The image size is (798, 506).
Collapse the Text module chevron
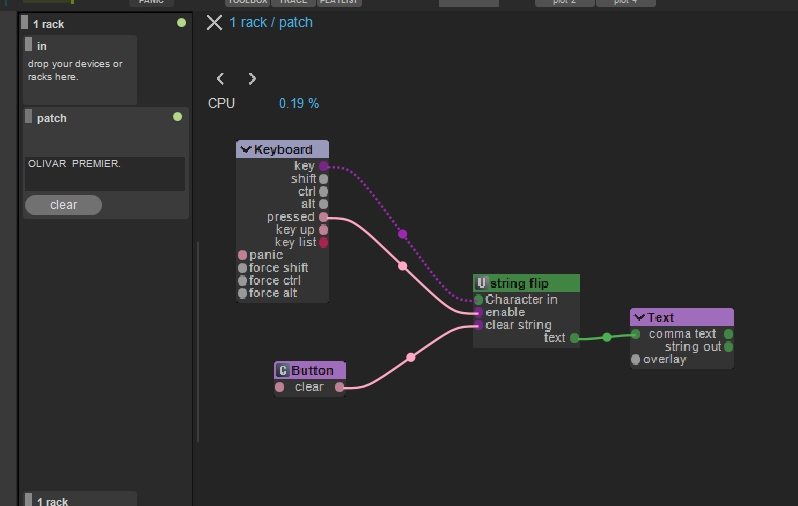click(x=639, y=318)
